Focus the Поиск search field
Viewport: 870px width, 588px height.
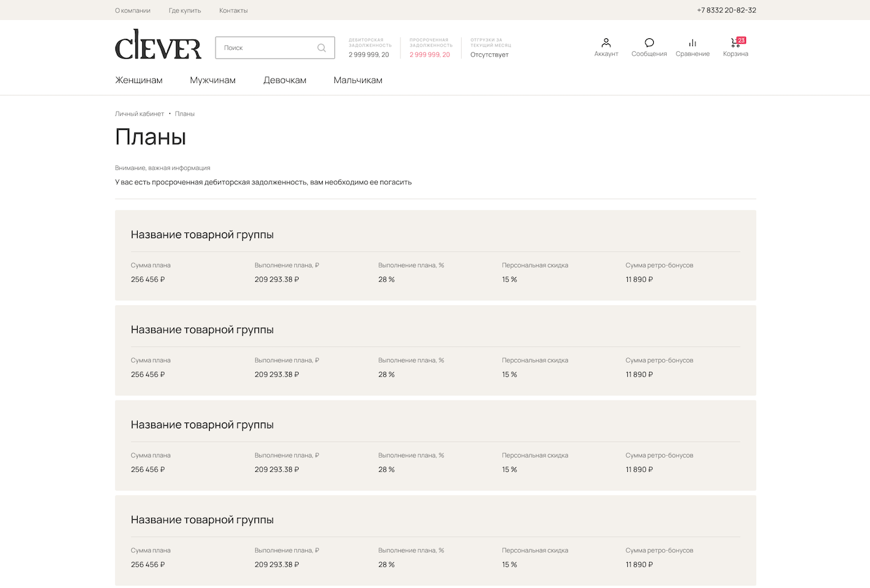click(266, 48)
